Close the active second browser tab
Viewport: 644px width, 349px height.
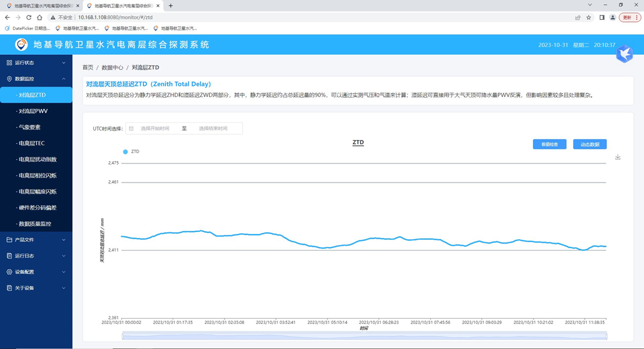(158, 6)
